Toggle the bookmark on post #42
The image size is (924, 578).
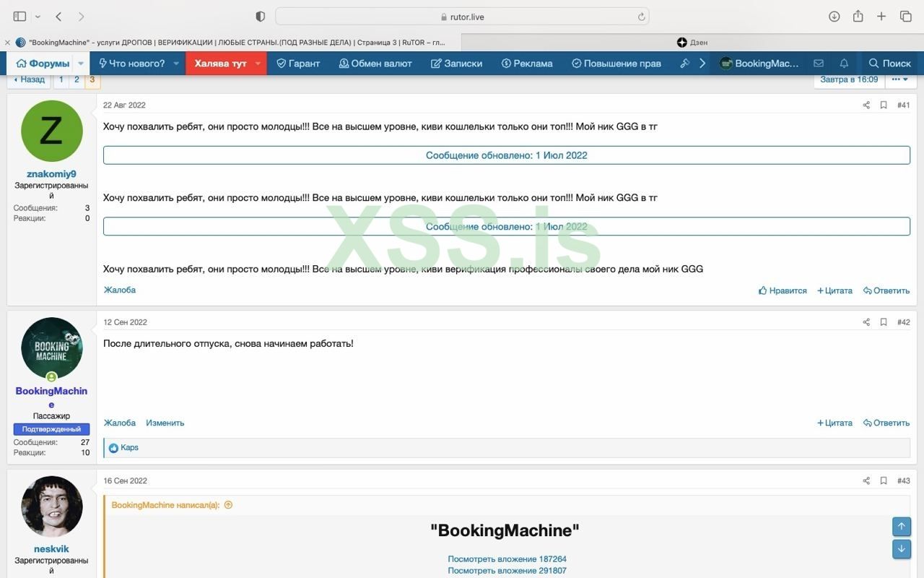pos(884,322)
